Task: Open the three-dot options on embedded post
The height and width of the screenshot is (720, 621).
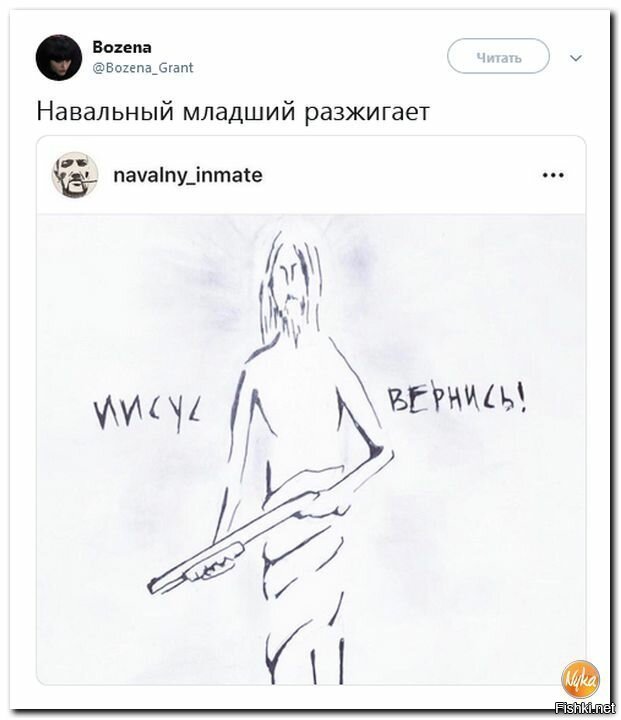Action: point(553,175)
